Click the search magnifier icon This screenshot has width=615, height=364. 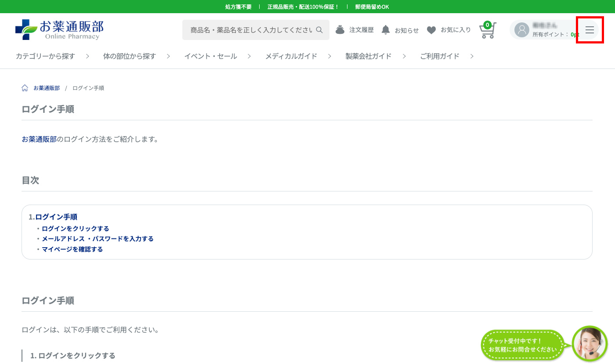click(319, 29)
